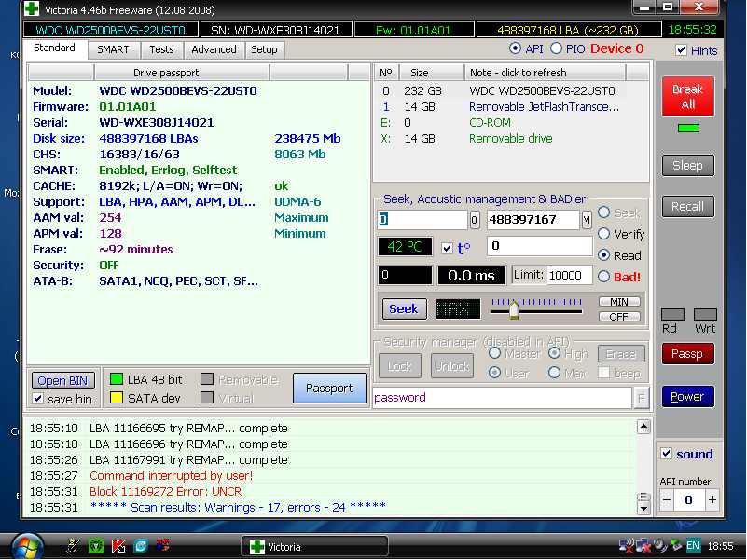Open the SMART tab

(x=114, y=49)
